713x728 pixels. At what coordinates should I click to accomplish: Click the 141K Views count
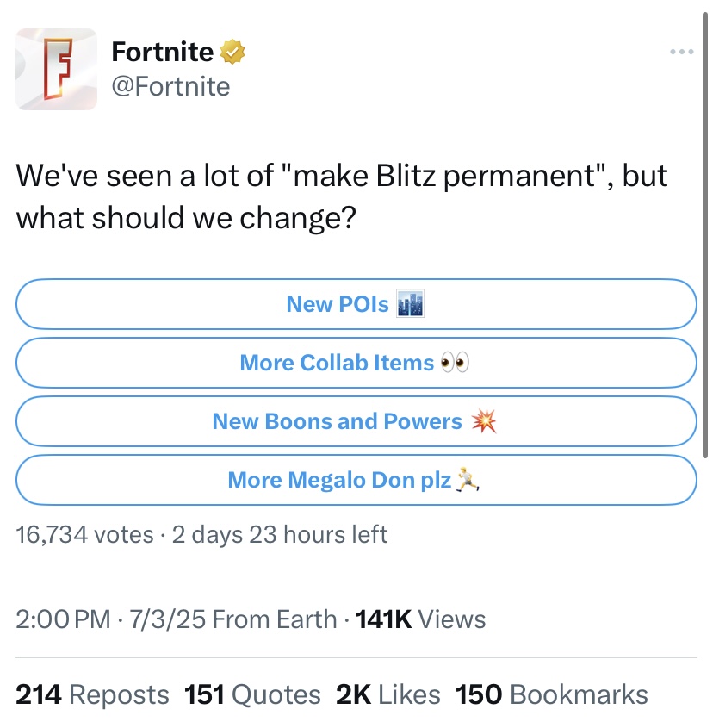point(420,619)
